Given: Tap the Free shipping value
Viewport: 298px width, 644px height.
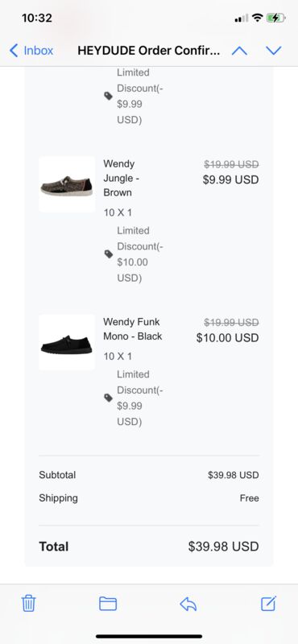Looking at the screenshot, I should [x=250, y=498].
